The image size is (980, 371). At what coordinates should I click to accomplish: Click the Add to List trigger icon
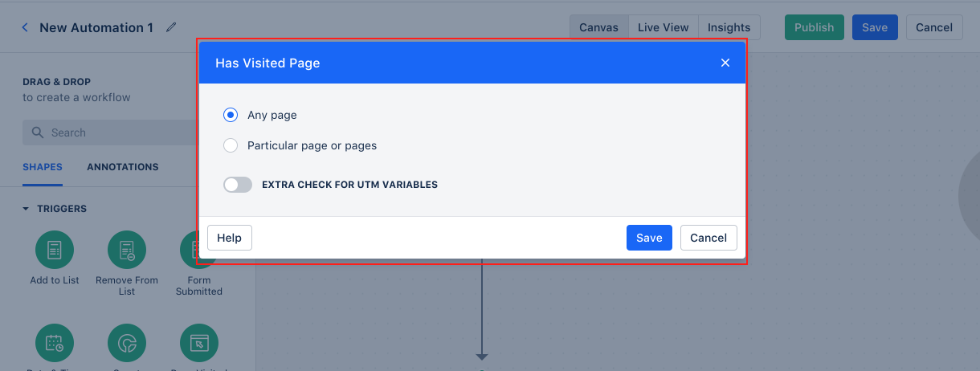tap(55, 250)
